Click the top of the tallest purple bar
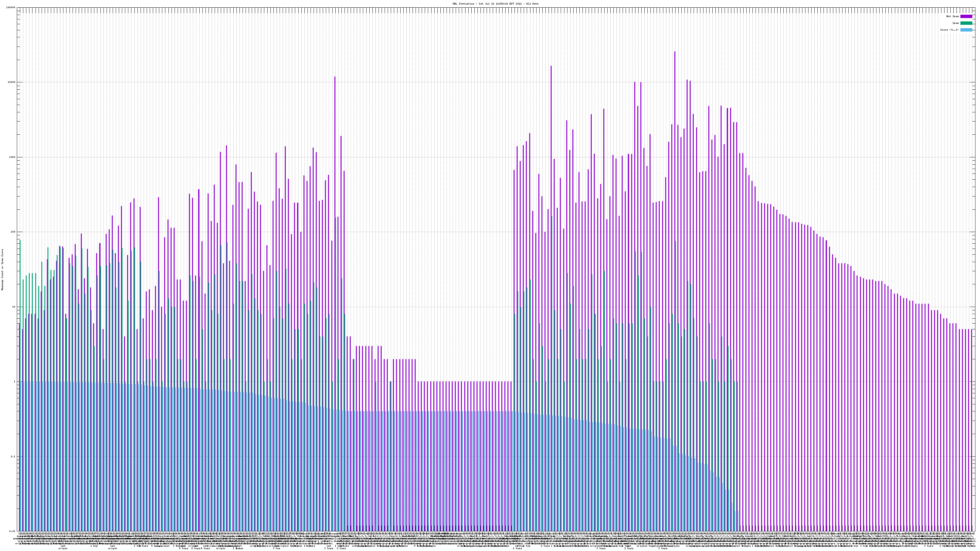This screenshot has width=980, height=551. [x=674, y=52]
